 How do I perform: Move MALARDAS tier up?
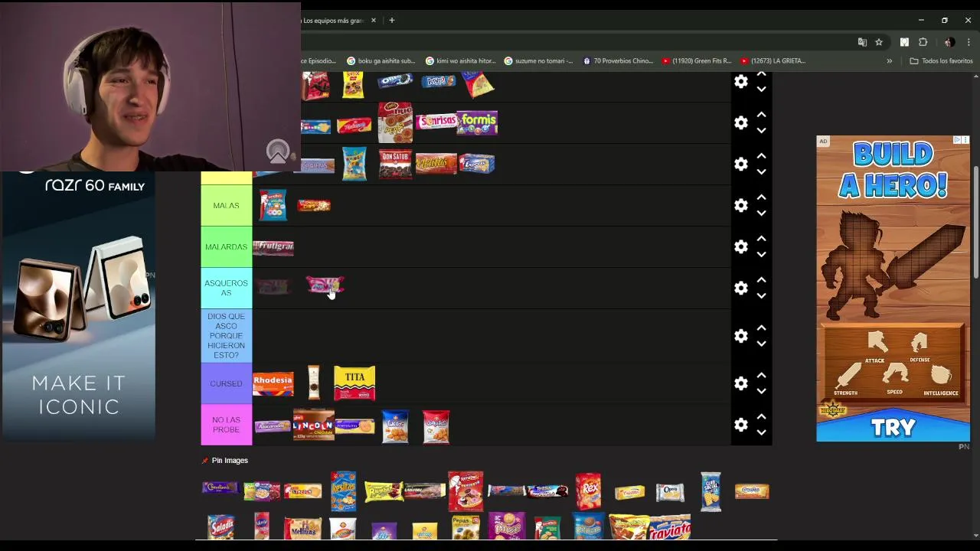pos(761,239)
